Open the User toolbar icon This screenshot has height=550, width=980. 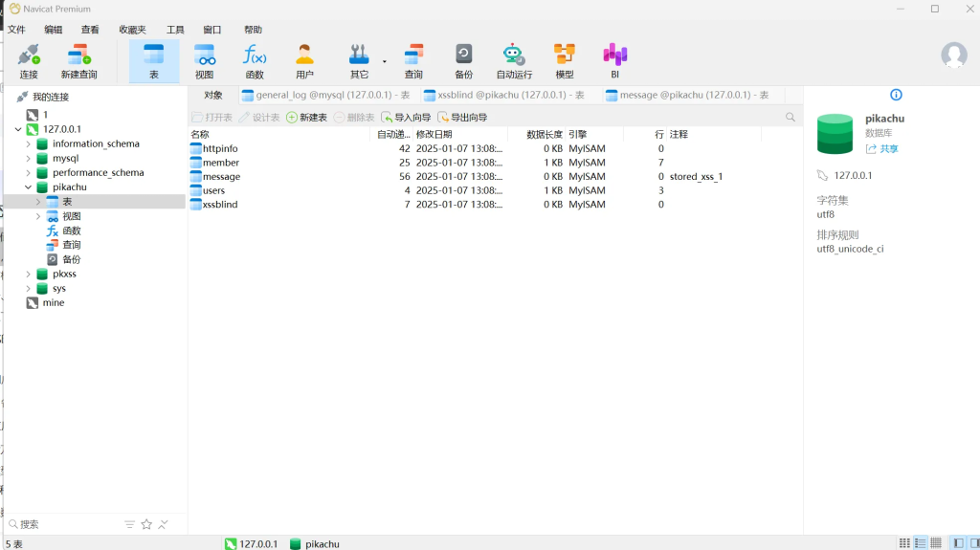point(304,61)
